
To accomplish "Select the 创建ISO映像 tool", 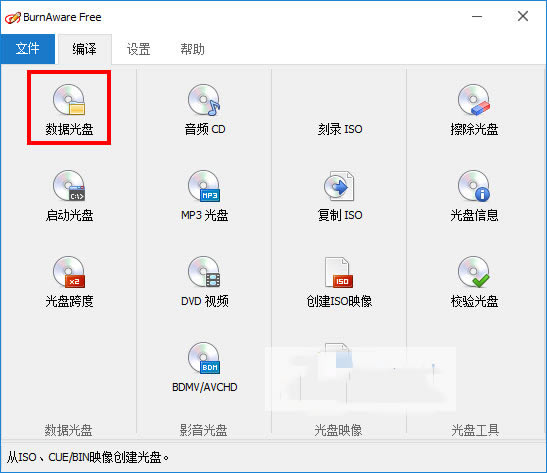I will pyautogui.click(x=339, y=281).
